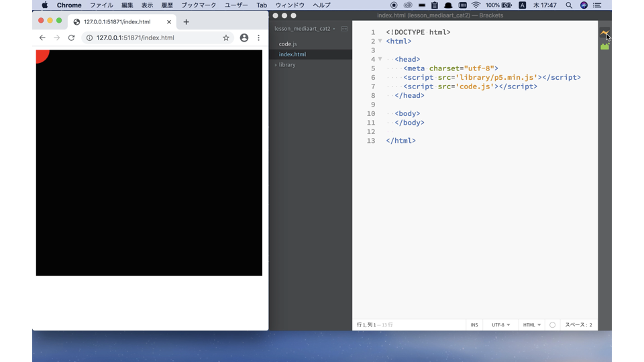Click the hat-shaped menu bar icon

coord(448,5)
